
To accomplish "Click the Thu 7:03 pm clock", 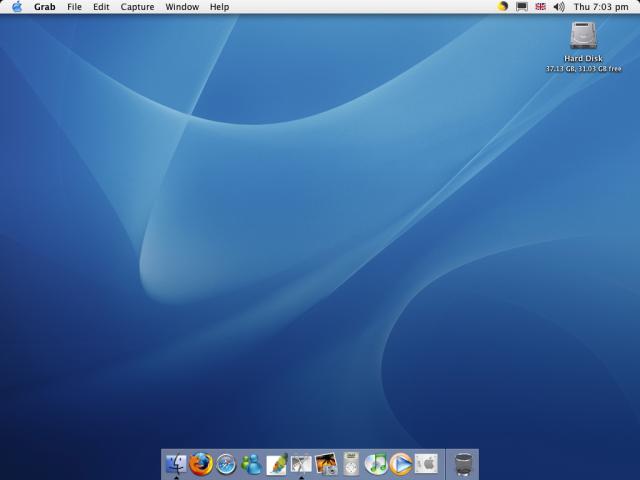I will tap(601, 7).
